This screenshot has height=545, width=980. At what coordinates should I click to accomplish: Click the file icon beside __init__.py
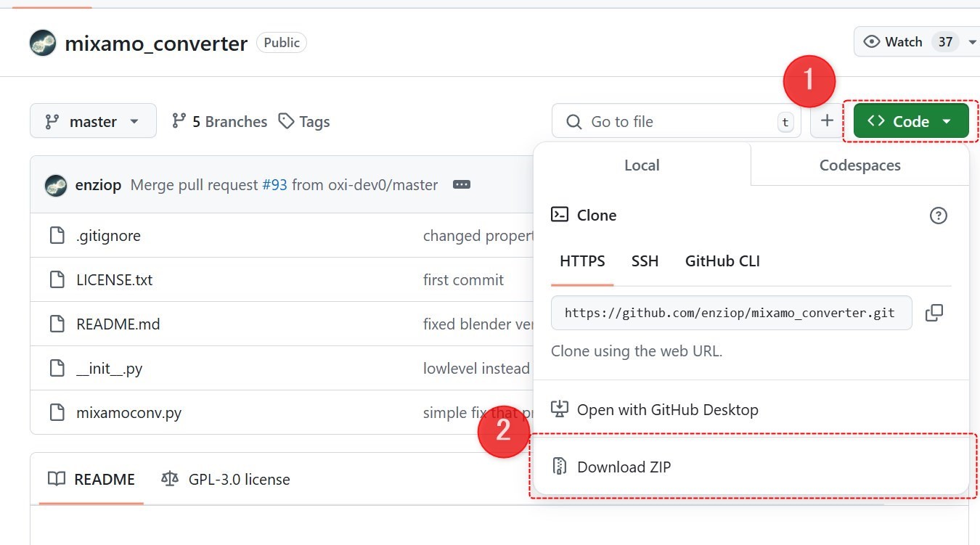[x=57, y=369]
